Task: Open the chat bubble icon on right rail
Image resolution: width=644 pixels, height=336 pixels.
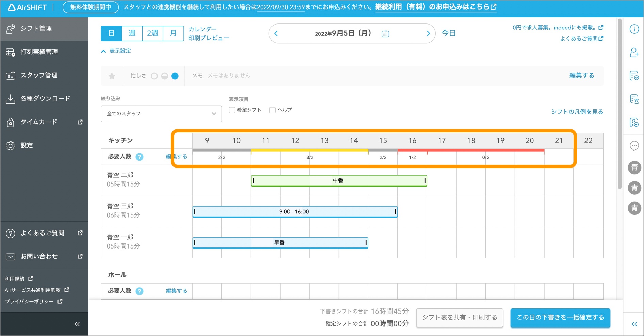Action: click(x=634, y=146)
